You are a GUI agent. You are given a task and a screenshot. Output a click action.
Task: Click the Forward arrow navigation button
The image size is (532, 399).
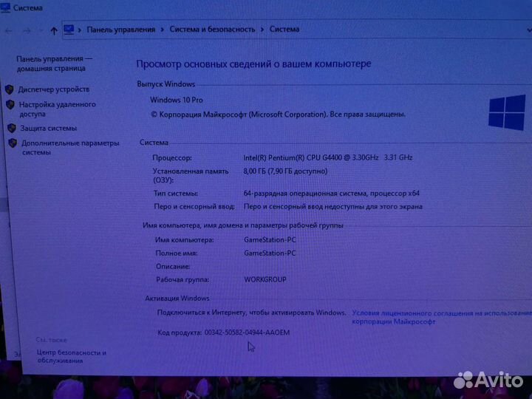coord(27,31)
